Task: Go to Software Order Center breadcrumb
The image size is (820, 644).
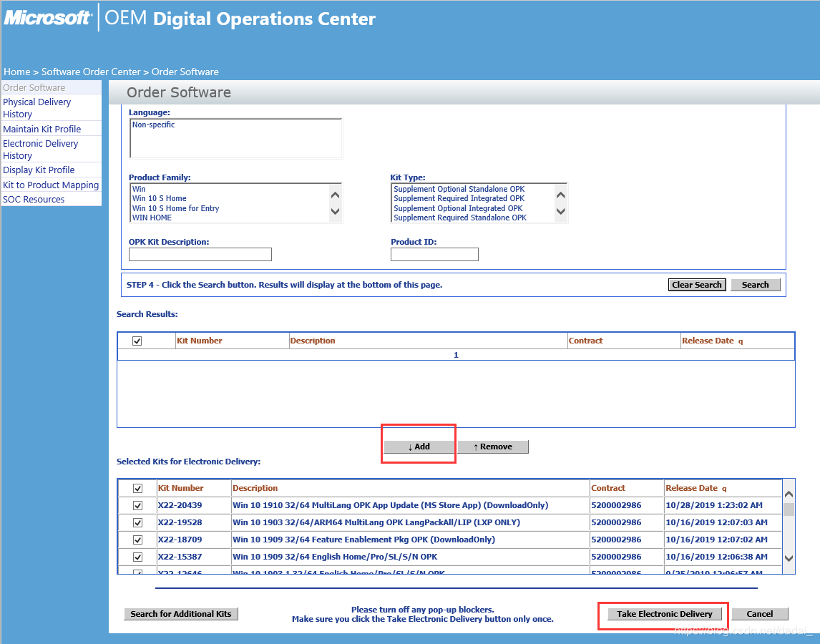Action: click(91, 72)
